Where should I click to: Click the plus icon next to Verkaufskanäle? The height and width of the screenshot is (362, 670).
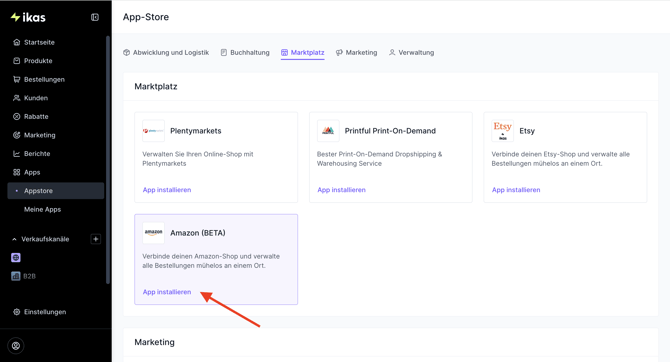(x=96, y=239)
